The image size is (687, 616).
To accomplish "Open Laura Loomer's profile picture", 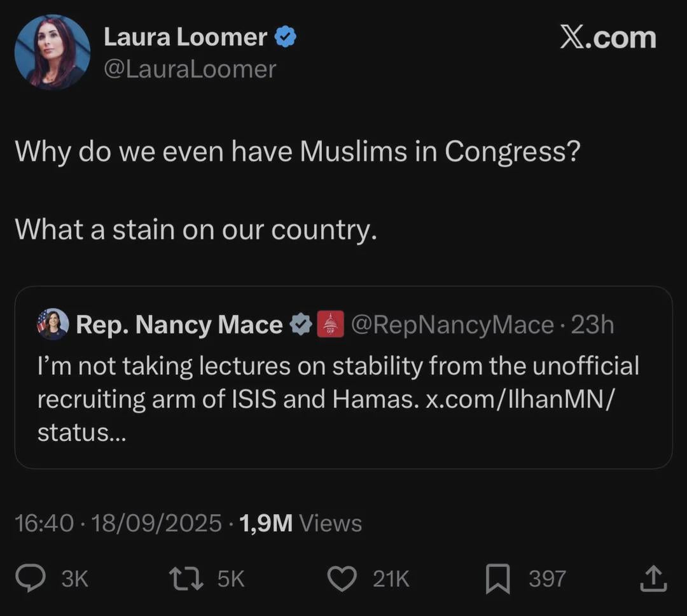I will tap(52, 52).
